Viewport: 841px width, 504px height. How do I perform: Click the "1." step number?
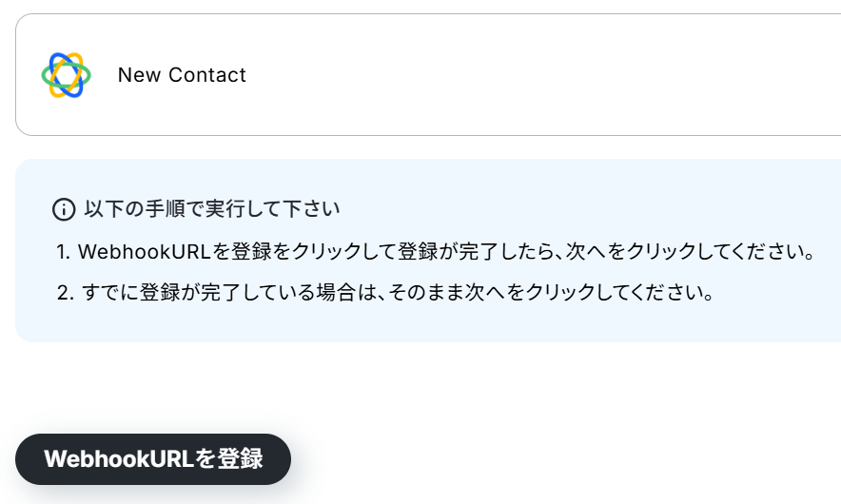[x=64, y=252]
